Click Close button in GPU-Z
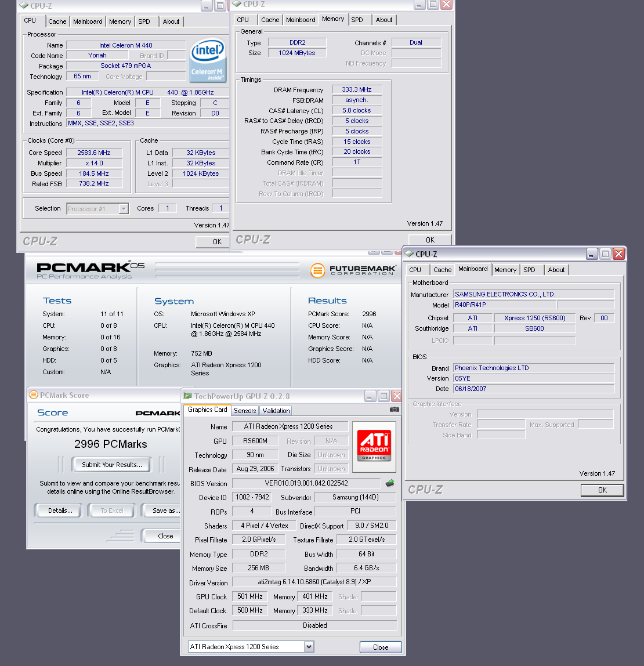Screen dimensions: 644x666 (x=381, y=647)
